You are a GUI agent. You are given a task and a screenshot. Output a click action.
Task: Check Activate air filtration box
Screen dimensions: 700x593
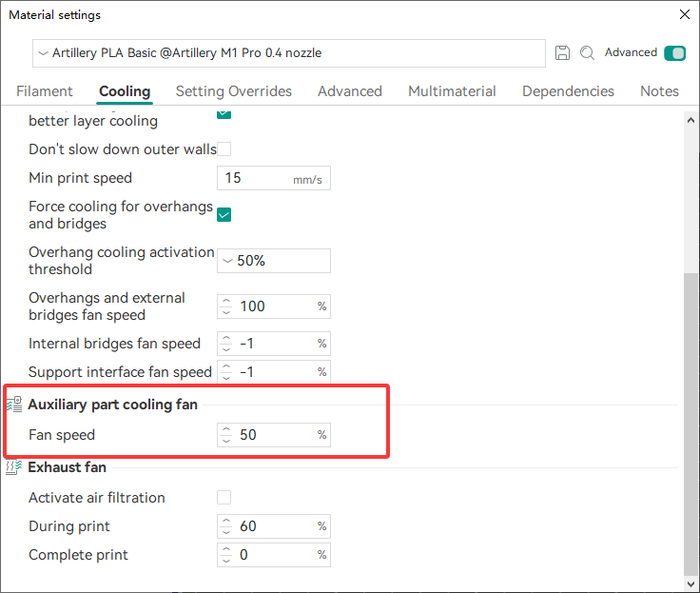[224, 498]
